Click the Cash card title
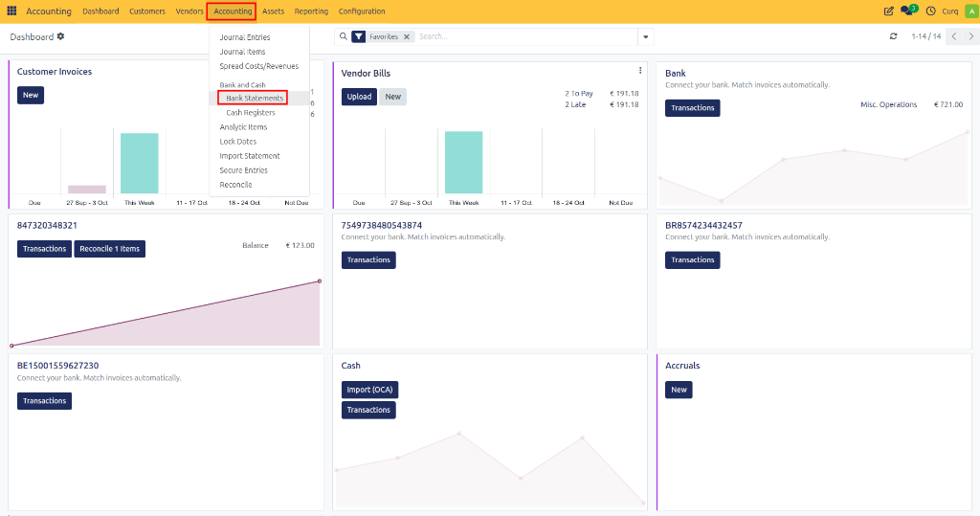 click(x=350, y=366)
